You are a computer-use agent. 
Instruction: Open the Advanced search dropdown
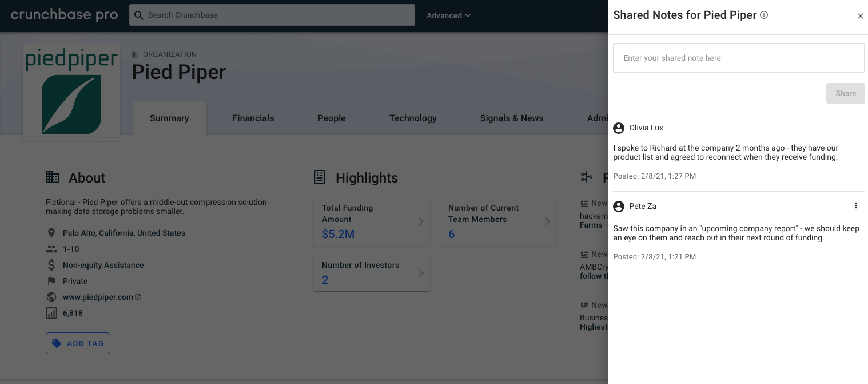point(448,15)
